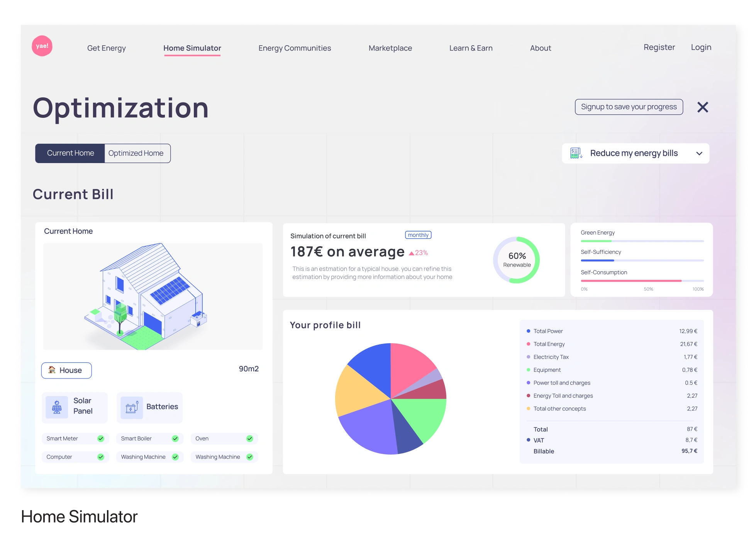Click the Solar Panel icon
The width and height of the screenshot is (756, 541).
tap(57, 407)
